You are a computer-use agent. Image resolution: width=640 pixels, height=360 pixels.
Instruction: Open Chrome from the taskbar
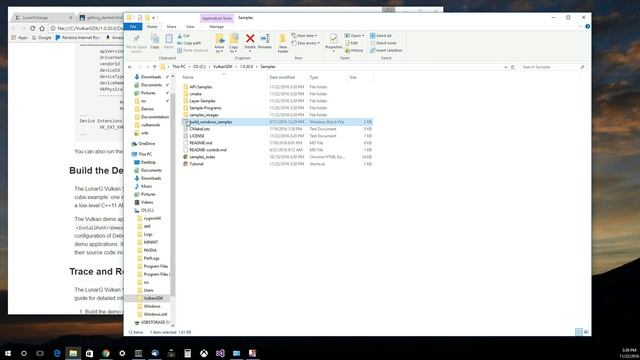tap(106, 353)
